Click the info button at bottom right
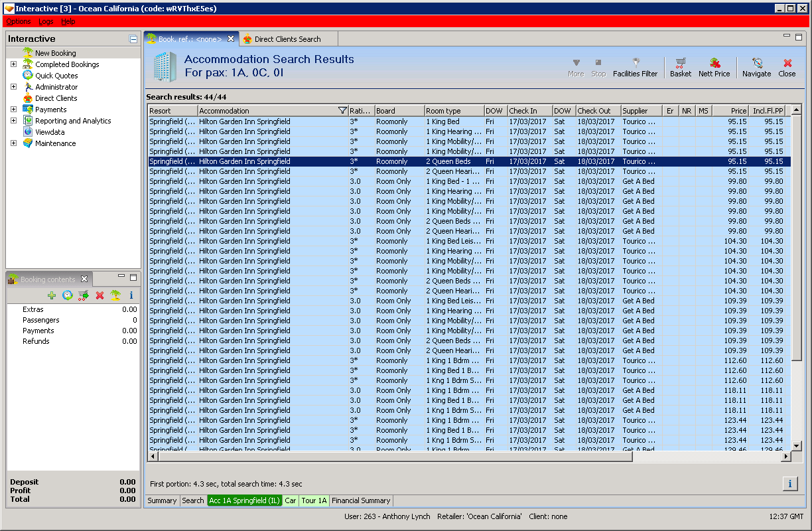Viewport: 812px width, 531px height. click(x=789, y=483)
